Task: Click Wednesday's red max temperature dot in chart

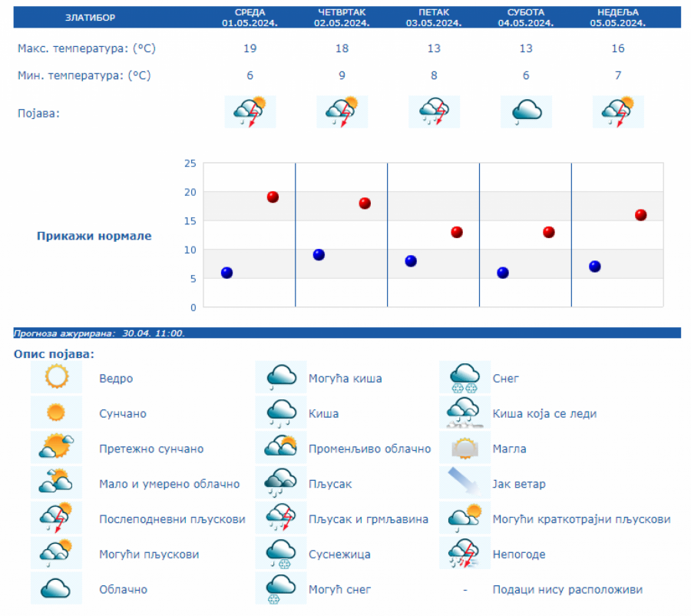Action: tap(273, 197)
